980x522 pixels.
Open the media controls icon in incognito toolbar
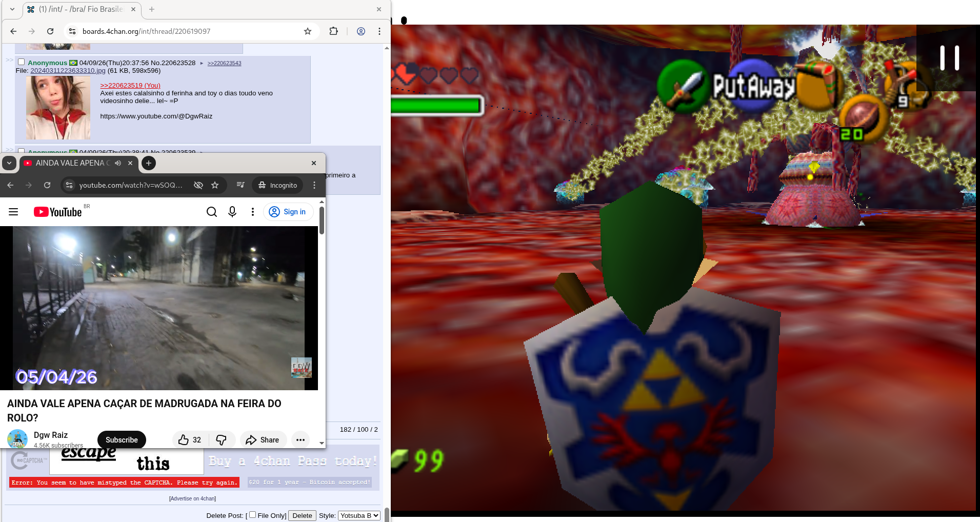tap(241, 185)
